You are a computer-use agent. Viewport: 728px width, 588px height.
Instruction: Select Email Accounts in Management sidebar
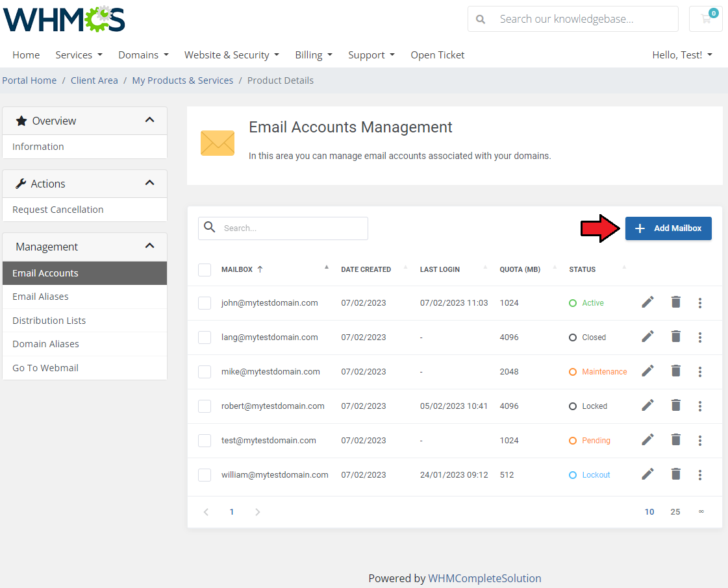point(84,273)
